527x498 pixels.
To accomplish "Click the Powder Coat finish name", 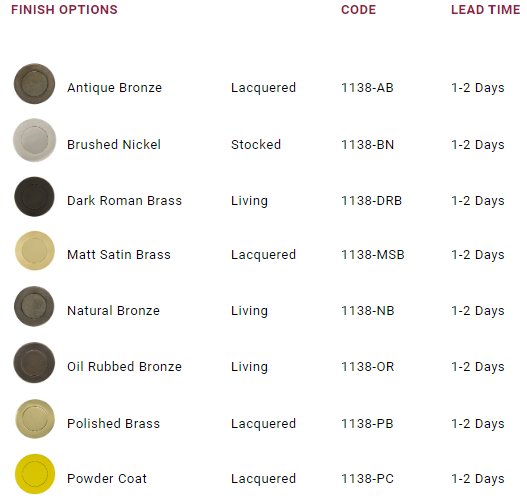I will coord(107,479).
